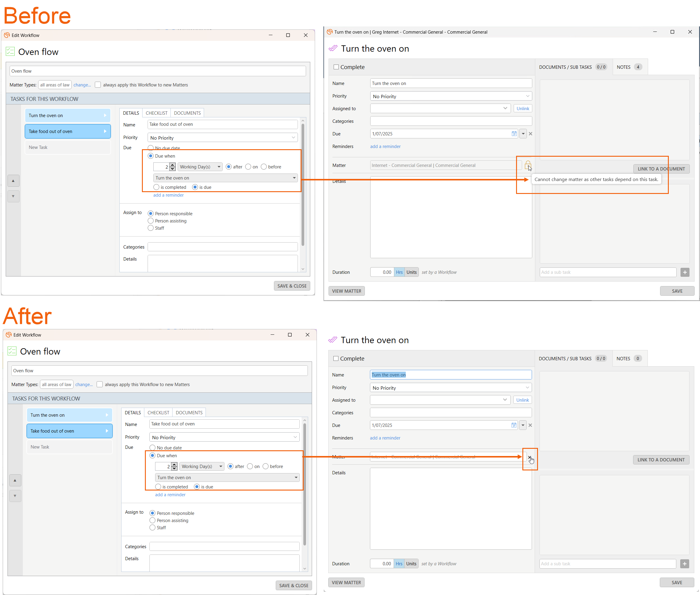This screenshot has height=595, width=700.
Task: Select the 'is completed' radio option
Action: [x=156, y=187]
